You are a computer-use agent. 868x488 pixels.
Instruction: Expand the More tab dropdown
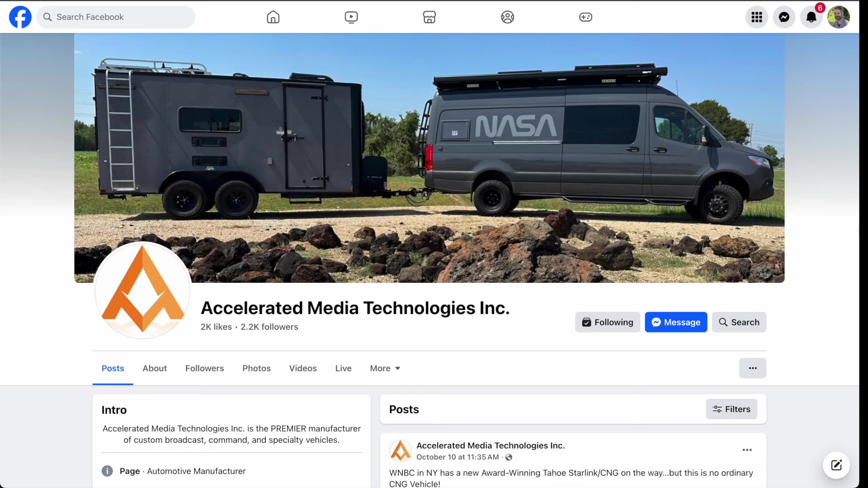[x=385, y=368]
